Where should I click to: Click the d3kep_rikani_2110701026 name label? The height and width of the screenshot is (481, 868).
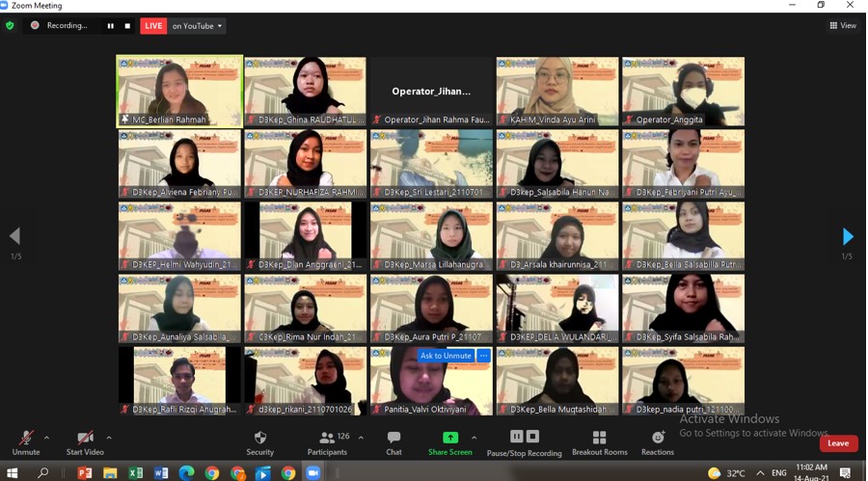[x=305, y=410]
